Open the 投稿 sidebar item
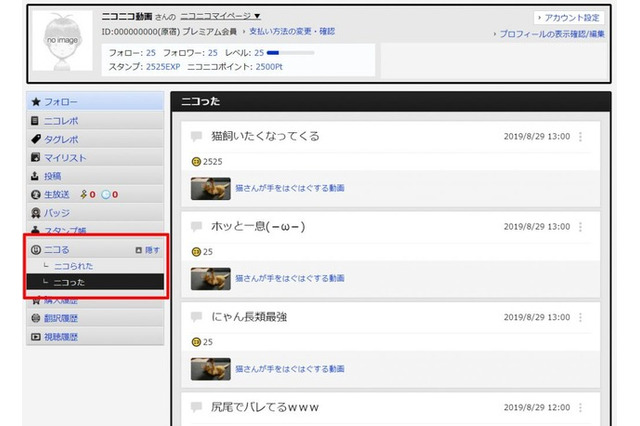This screenshot has height=426, width=640. [95, 176]
